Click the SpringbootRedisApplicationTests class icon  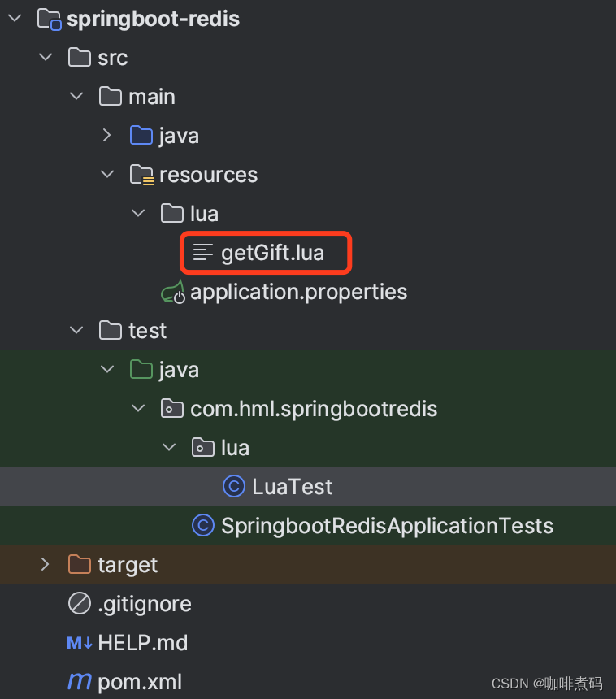pyautogui.click(x=203, y=526)
